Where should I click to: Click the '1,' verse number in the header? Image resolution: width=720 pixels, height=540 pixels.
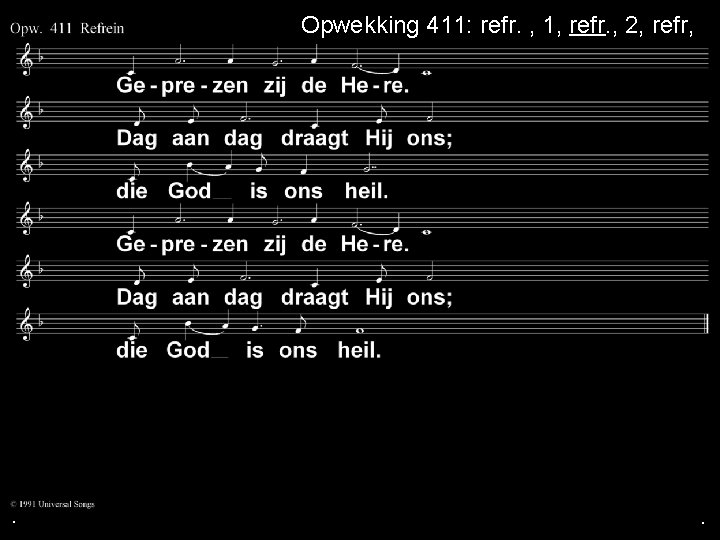[x=552, y=26]
